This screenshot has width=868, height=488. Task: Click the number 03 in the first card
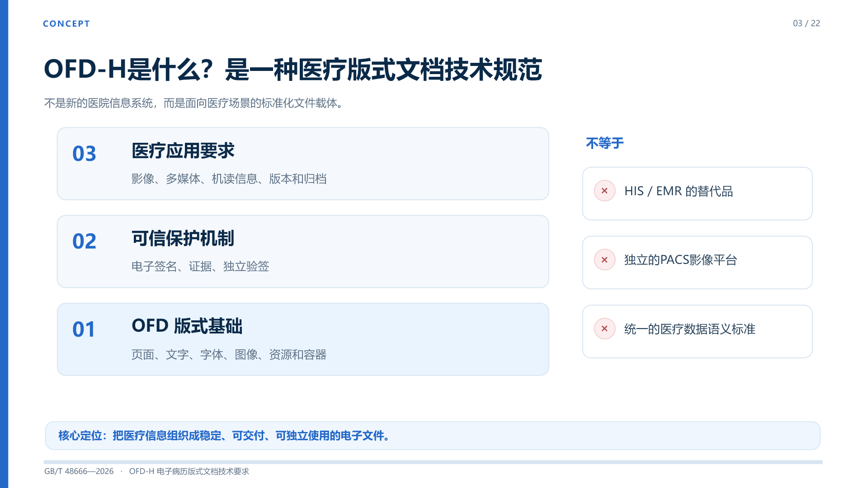pos(84,154)
